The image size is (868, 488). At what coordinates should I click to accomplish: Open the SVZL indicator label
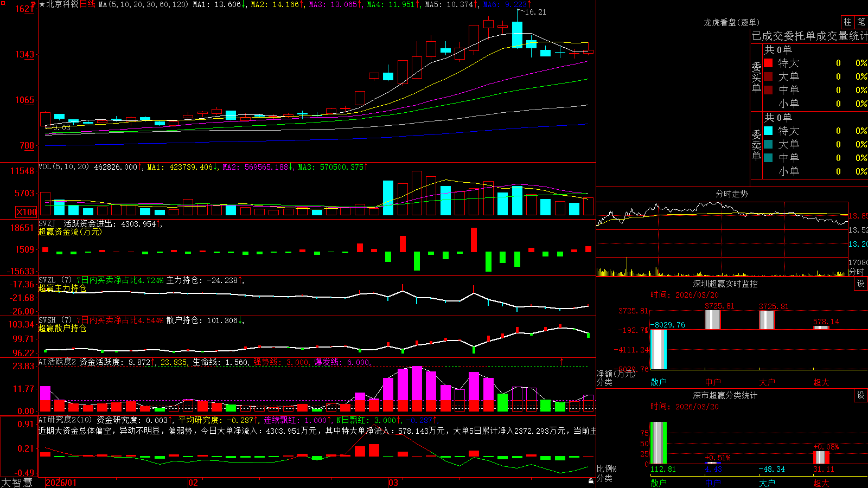pos(47,280)
